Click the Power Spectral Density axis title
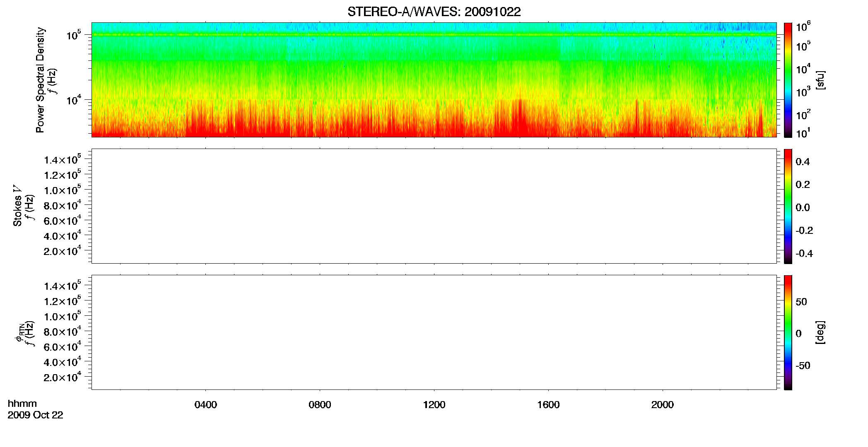Screen dimensions: 868x447 pos(40,80)
